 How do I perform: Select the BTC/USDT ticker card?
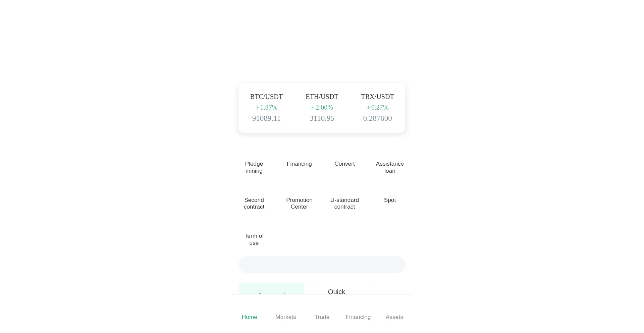(x=266, y=108)
